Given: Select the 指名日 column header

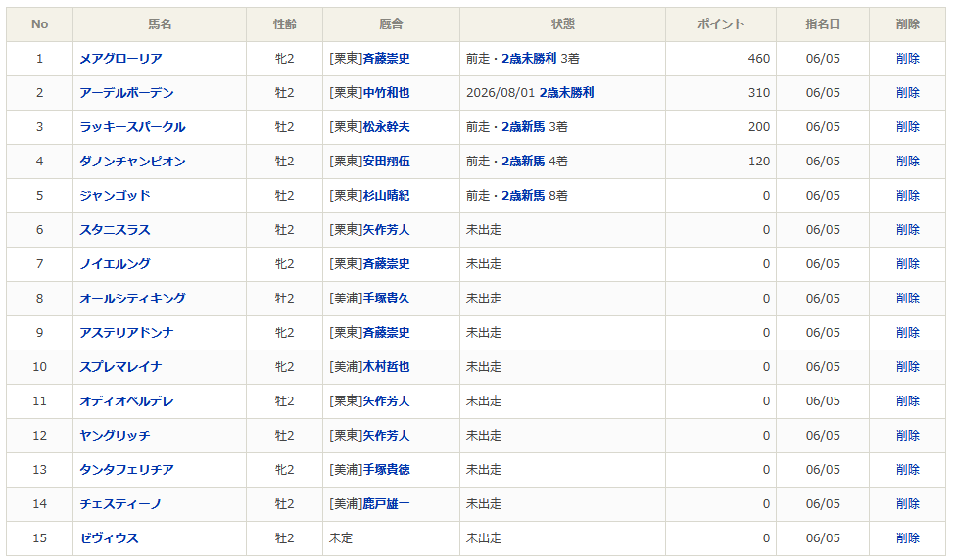Looking at the screenshot, I should click(x=823, y=24).
